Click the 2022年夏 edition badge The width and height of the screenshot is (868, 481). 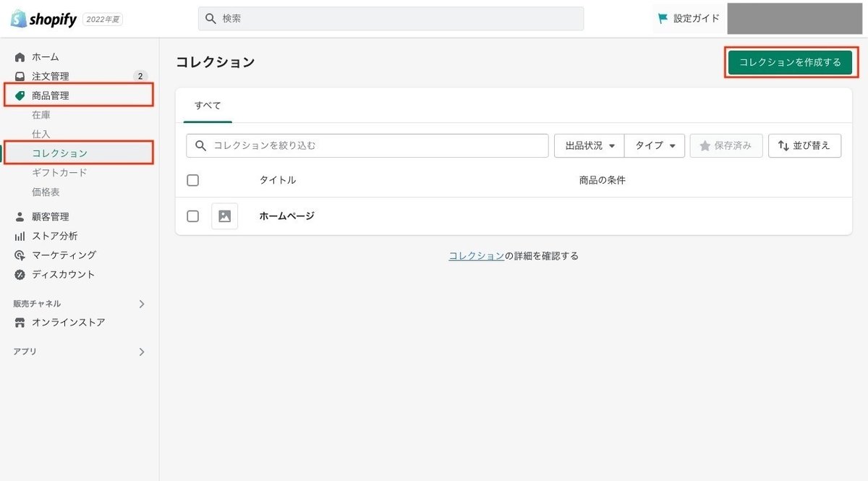pyautogui.click(x=103, y=20)
